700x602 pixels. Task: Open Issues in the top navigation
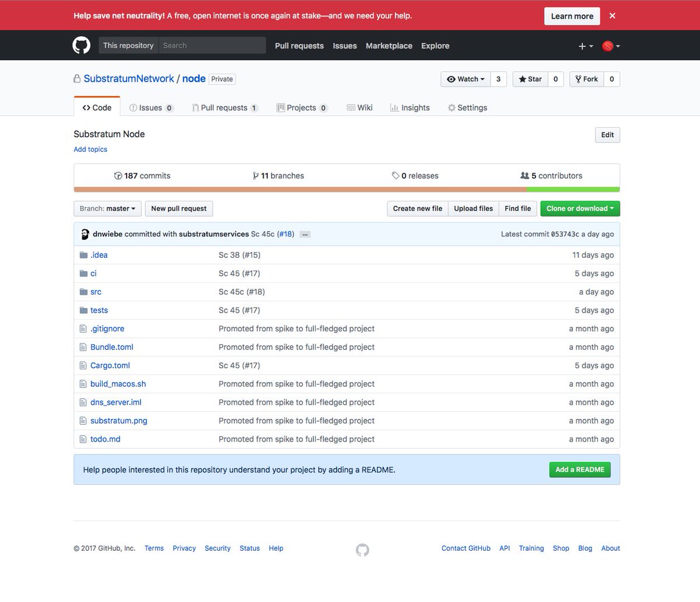click(345, 45)
